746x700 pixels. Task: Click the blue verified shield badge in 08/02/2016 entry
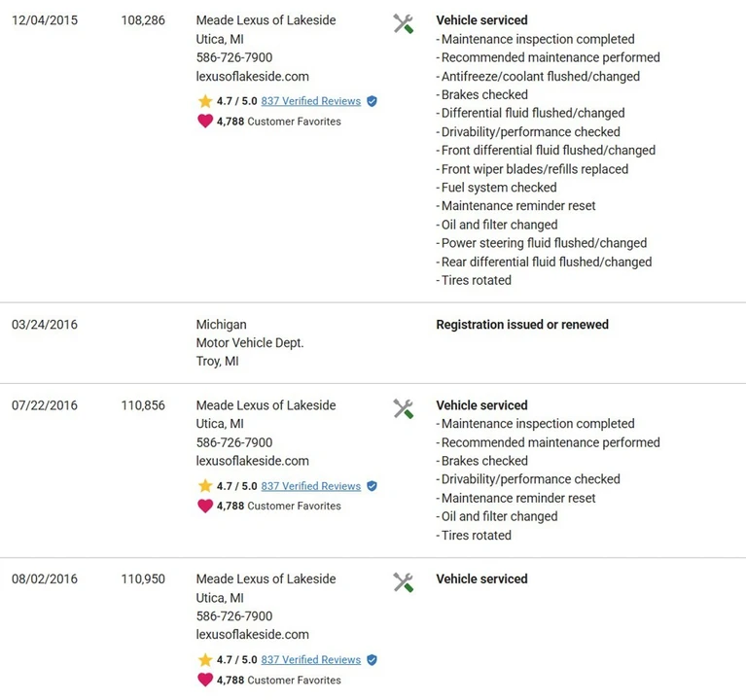[x=373, y=659]
